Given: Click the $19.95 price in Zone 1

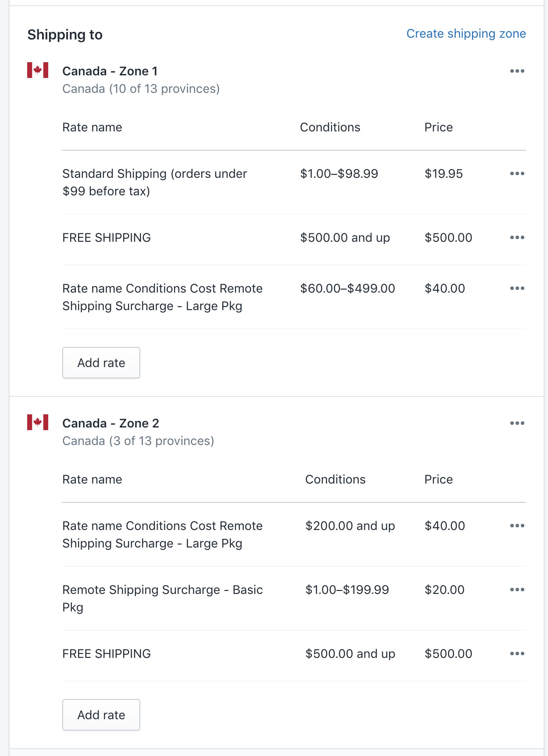Looking at the screenshot, I should (x=444, y=174).
